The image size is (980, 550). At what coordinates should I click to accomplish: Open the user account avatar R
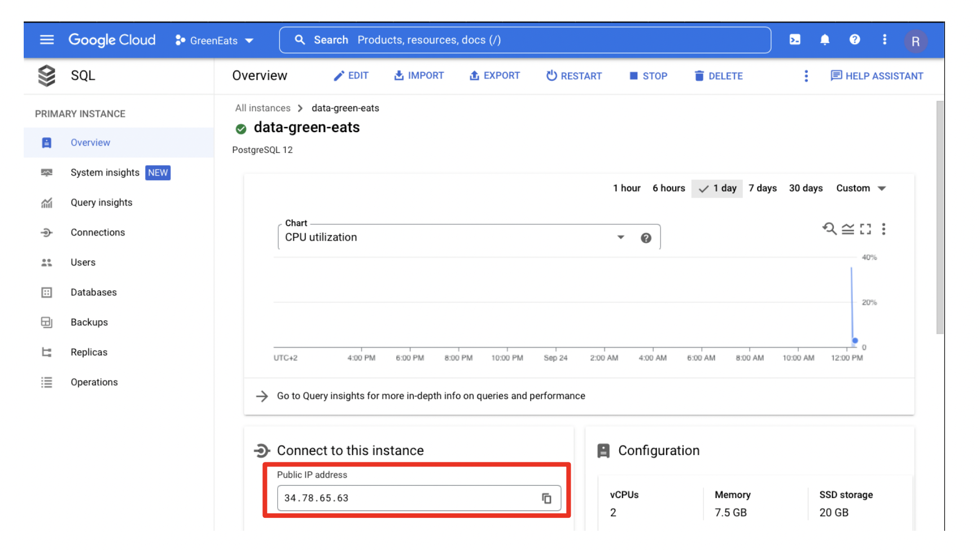916,41
